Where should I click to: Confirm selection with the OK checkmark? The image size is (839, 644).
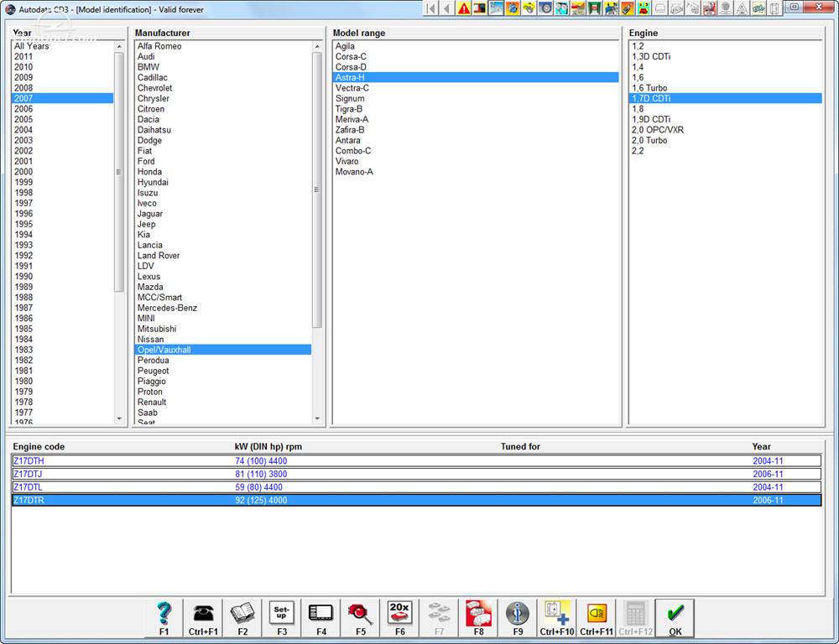(675, 618)
